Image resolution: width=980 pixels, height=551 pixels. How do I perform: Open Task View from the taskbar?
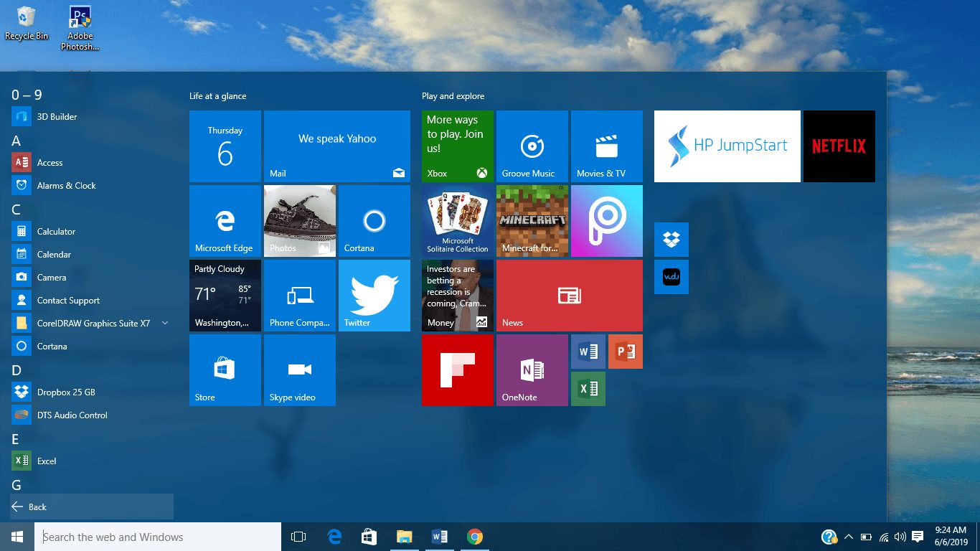click(x=298, y=537)
